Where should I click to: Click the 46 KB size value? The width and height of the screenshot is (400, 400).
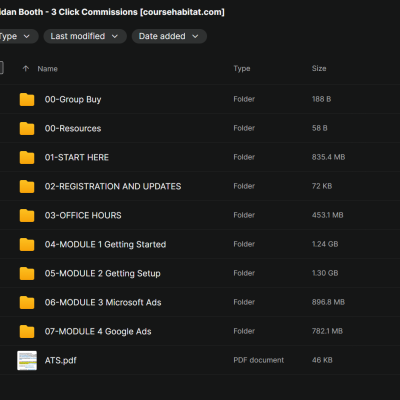coord(322,360)
